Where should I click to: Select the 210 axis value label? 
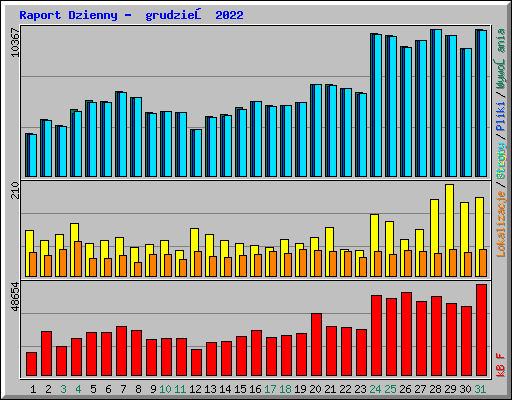coord(15,190)
